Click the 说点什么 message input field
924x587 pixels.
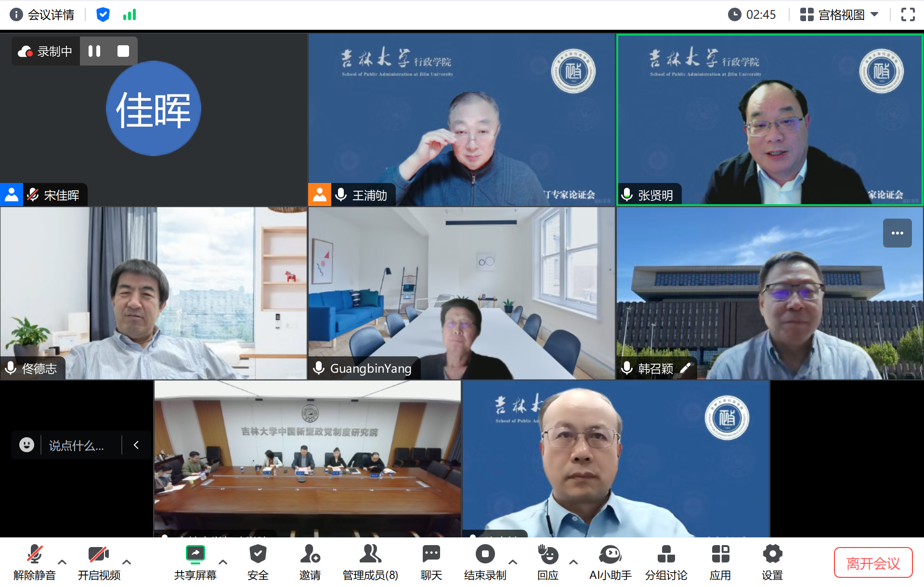click(77, 445)
